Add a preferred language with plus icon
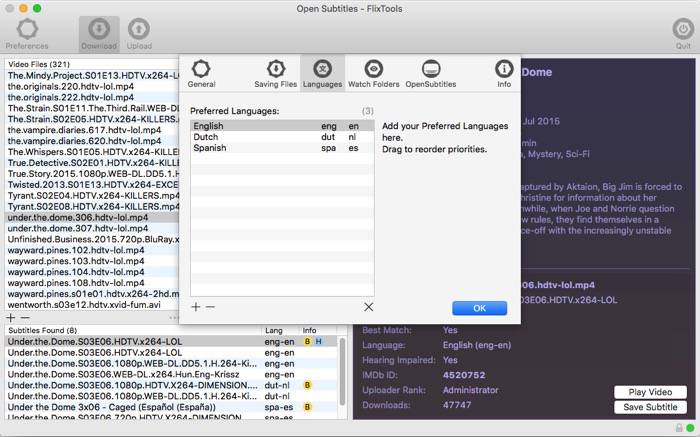This screenshot has height=437, width=700. tap(196, 307)
